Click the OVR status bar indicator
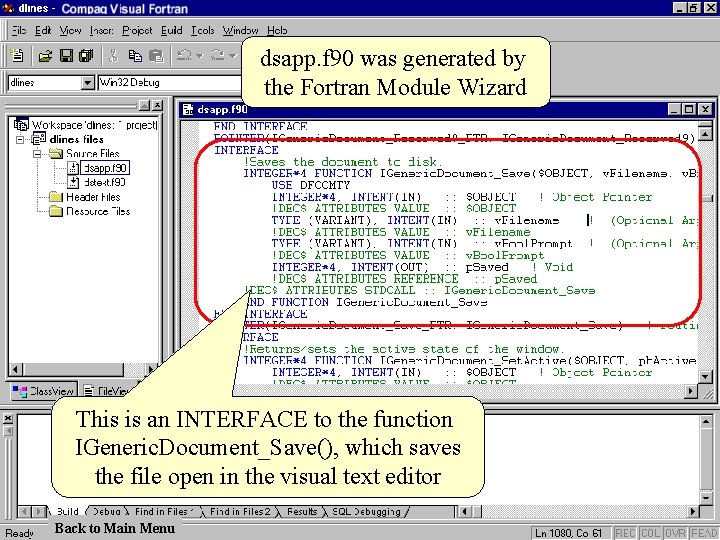Viewport: 720px width, 540px height. click(675, 533)
